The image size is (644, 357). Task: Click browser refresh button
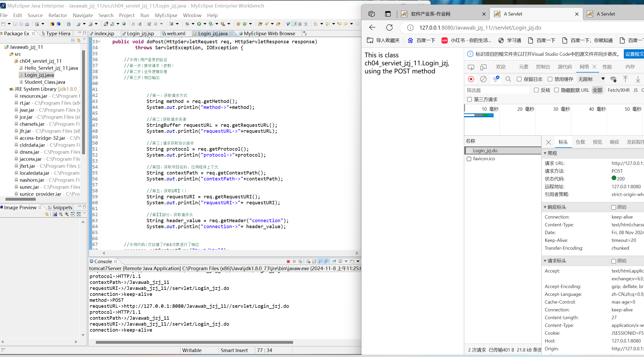click(x=389, y=27)
